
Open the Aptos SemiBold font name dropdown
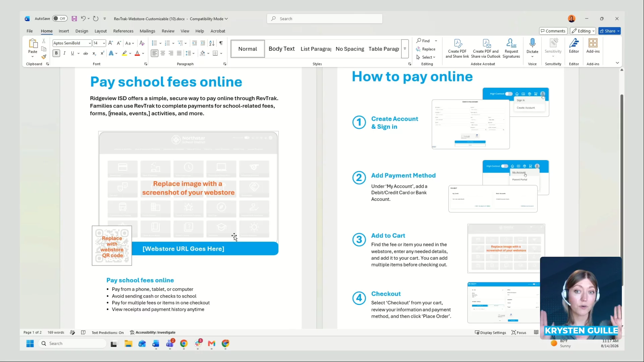pyautogui.click(x=90, y=43)
